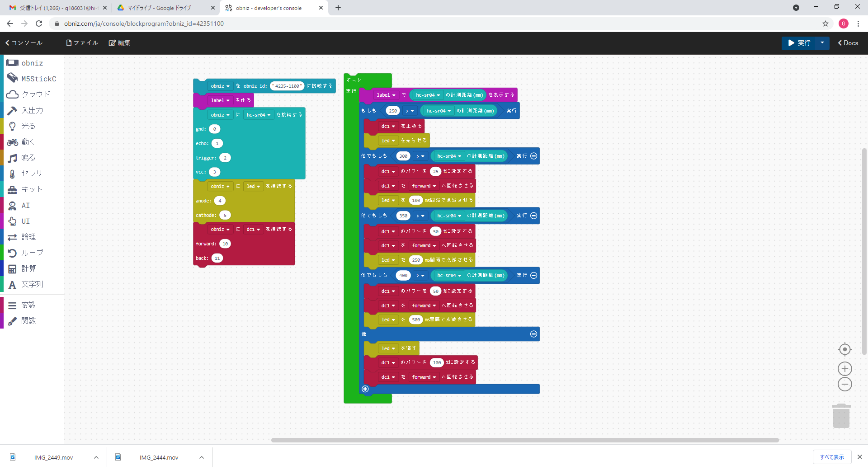Viewport: 868px width, 470px height.
Task: Run the program with 実行 button
Action: [799, 43]
